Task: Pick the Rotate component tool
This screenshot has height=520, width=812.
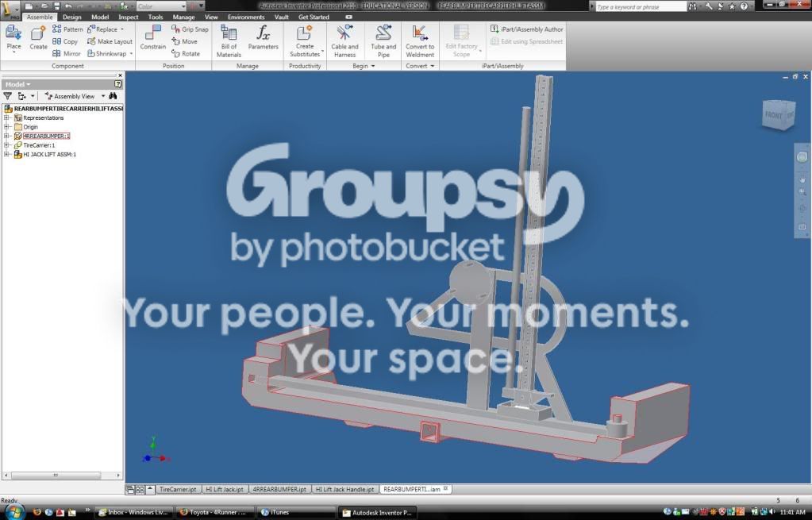Action: [186, 53]
